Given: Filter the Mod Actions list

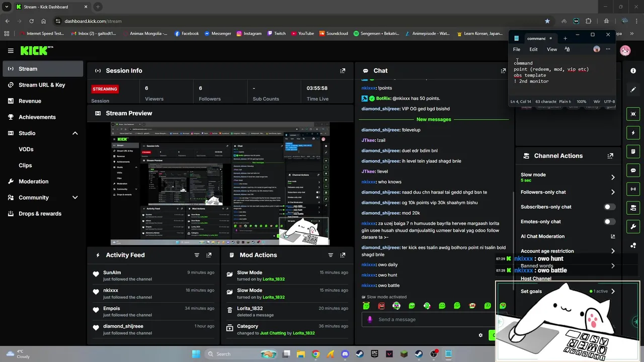Looking at the screenshot, I should [331, 255].
